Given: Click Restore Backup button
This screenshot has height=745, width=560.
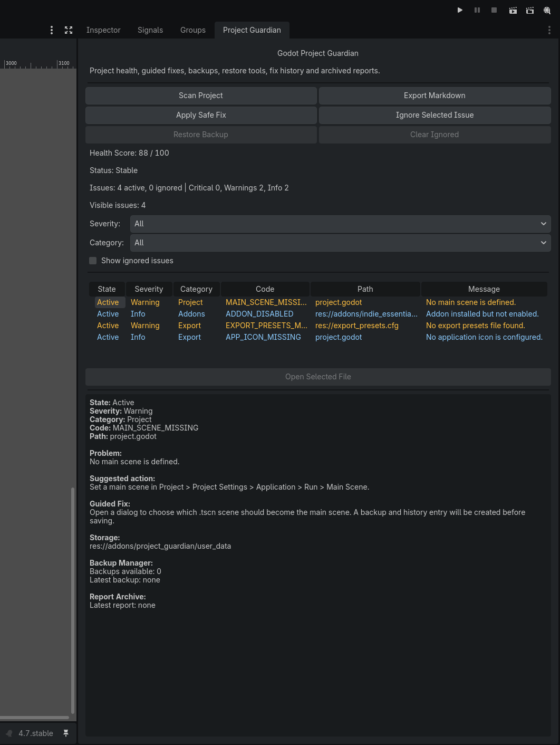Looking at the screenshot, I should click(201, 135).
